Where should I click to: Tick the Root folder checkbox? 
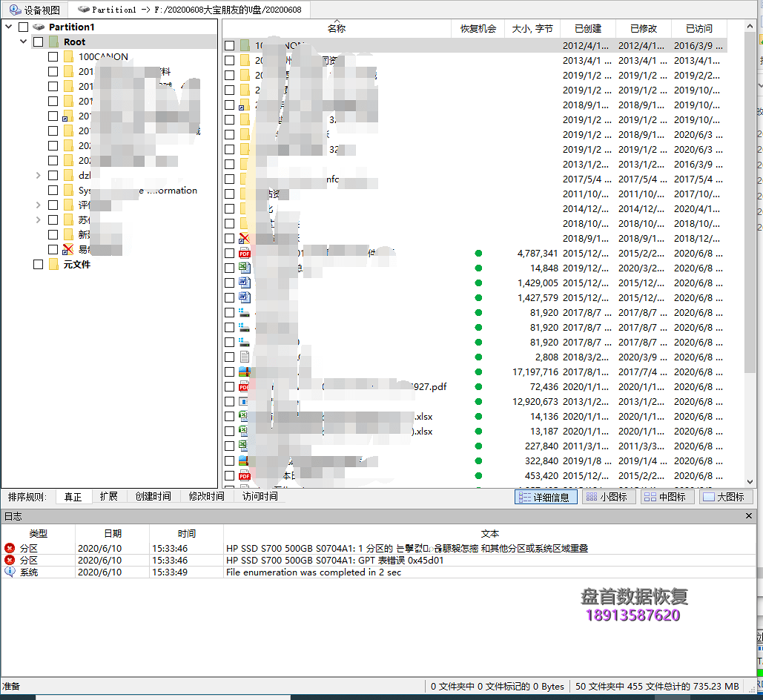coord(38,42)
